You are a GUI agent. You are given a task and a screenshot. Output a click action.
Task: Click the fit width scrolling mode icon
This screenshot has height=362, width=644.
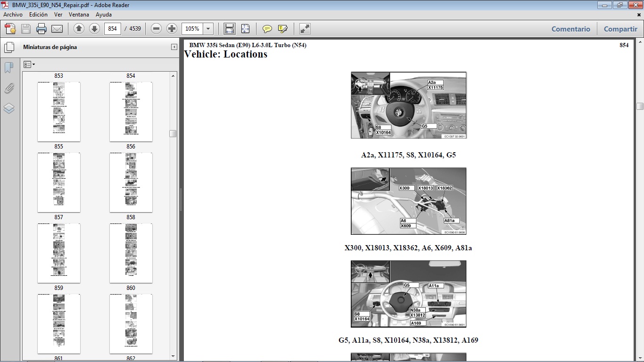coord(230,29)
